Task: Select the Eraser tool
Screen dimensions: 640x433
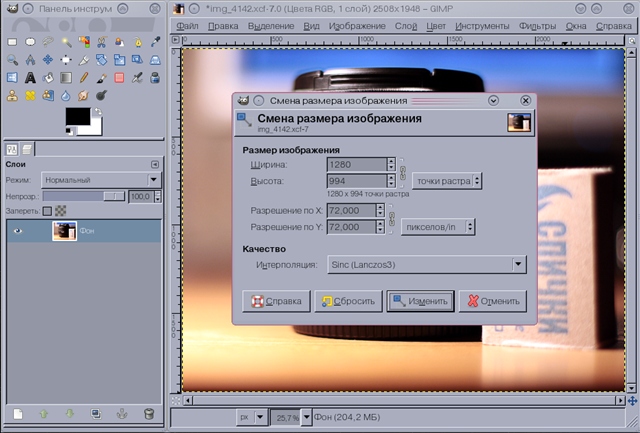Action: pyautogui.click(x=119, y=77)
